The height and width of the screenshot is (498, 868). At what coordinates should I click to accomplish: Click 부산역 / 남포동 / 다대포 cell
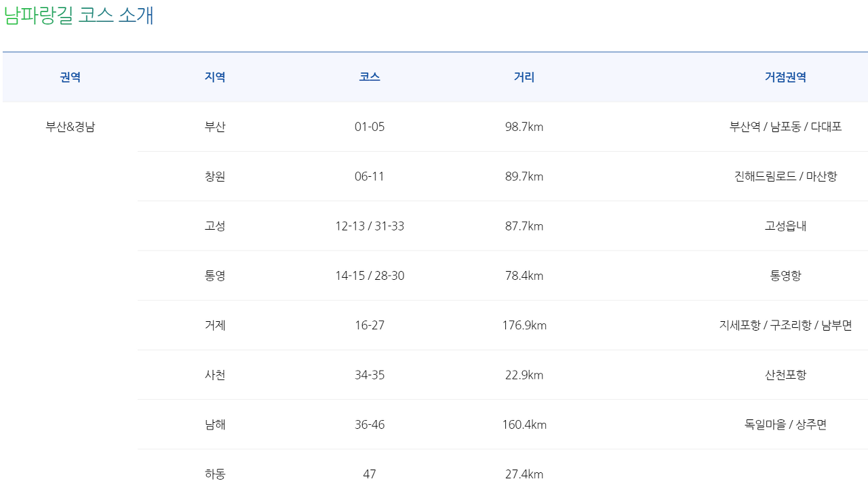tap(785, 127)
